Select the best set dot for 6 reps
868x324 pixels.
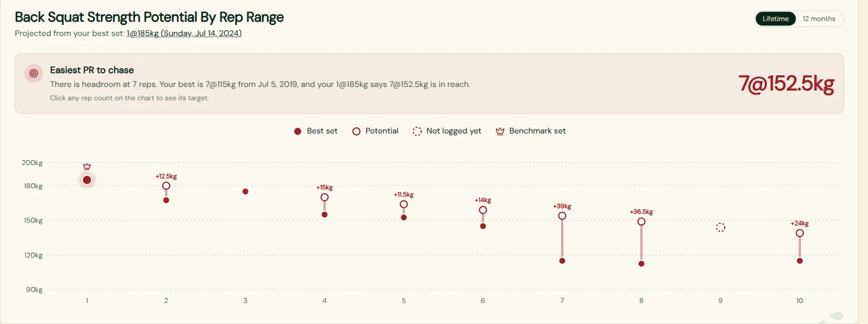483,226
